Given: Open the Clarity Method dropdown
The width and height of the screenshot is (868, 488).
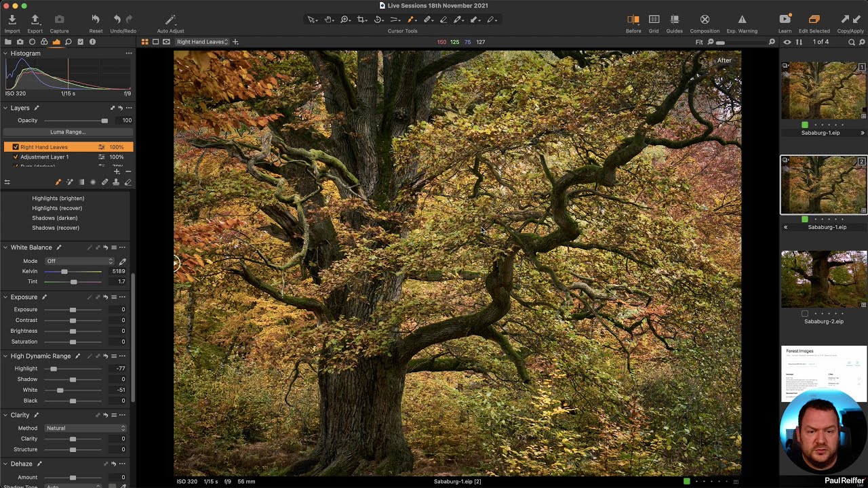Looking at the screenshot, I should pos(85,428).
